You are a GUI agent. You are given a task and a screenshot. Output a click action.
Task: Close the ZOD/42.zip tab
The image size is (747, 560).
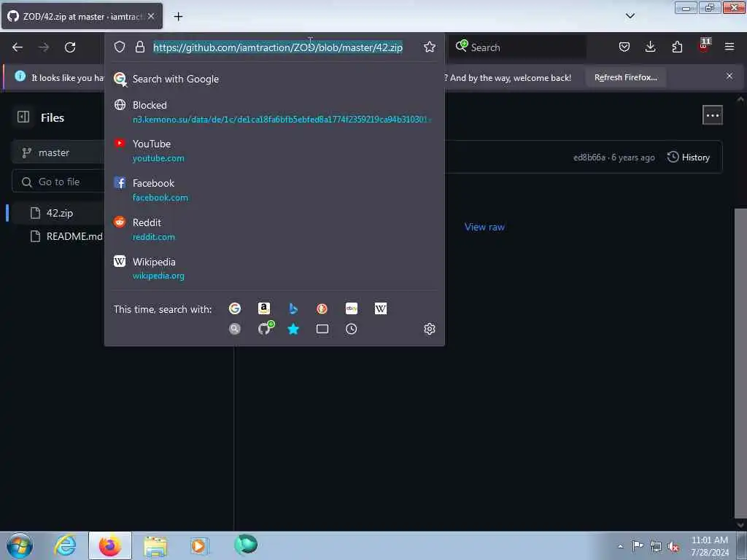[151, 17]
